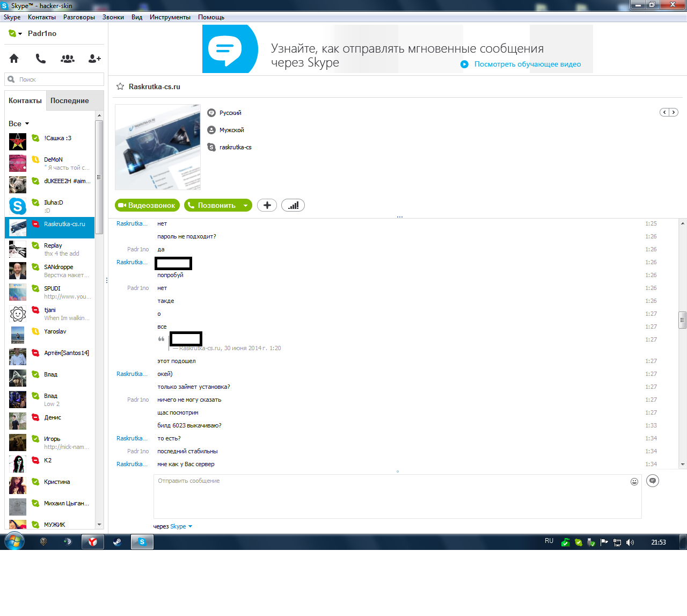Open the Помощь menu
Screen dimensions: 687x616
click(211, 17)
